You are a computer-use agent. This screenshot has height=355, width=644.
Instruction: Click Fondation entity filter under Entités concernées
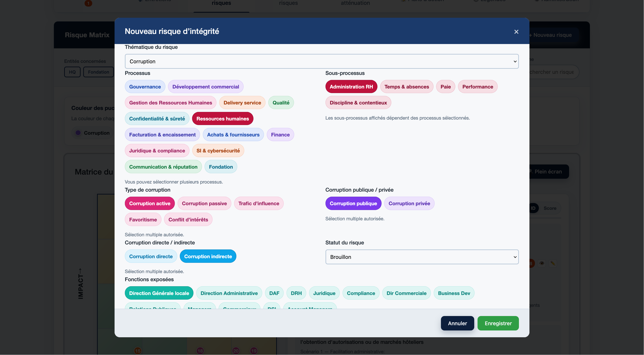coord(99,72)
